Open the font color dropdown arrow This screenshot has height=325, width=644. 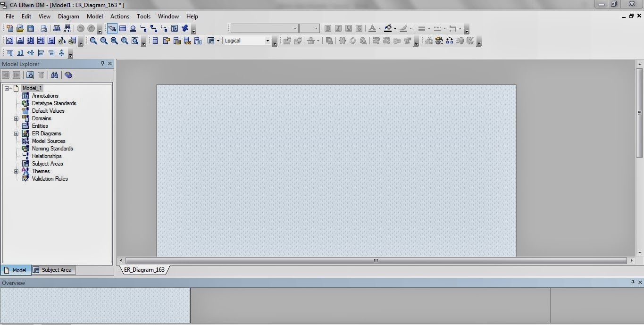(379, 29)
